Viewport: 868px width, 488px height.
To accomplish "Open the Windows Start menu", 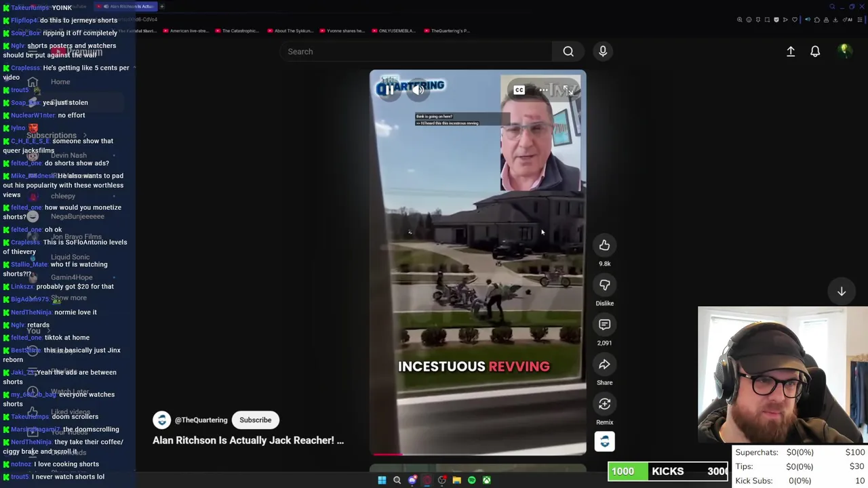I will pyautogui.click(x=382, y=481).
